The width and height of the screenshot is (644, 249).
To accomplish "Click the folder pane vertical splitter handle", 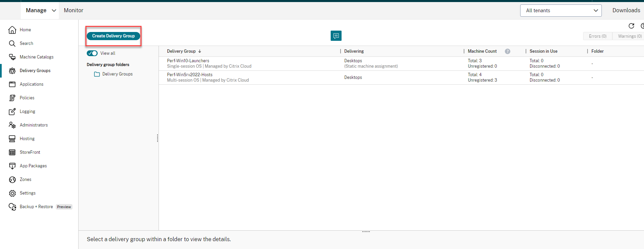I will point(158,138).
